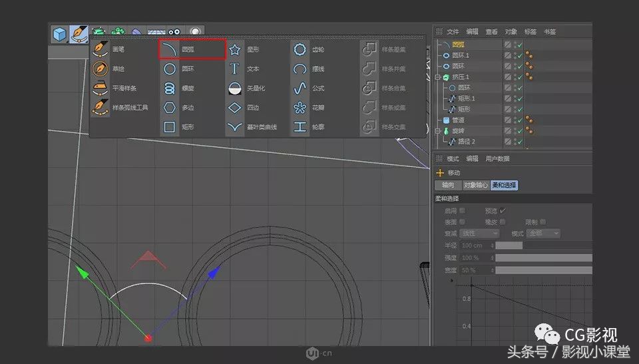Open the 查看 view menu

pyautogui.click(x=491, y=32)
